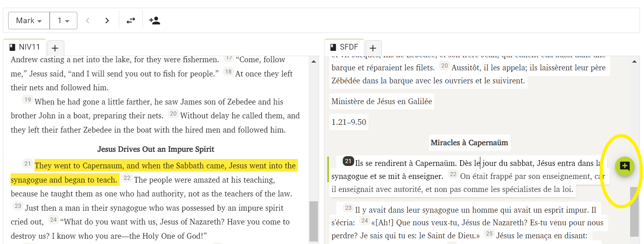Click verse number 24 in NIV11
The width and height of the screenshot is (644, 244).
pos(53,220)
